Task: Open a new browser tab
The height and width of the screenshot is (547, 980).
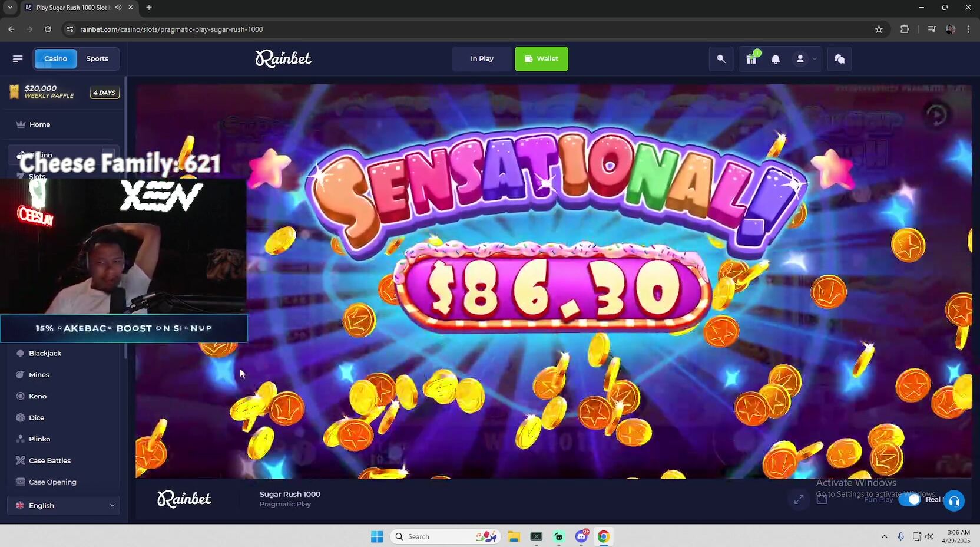Action: [x=149, y=8]
